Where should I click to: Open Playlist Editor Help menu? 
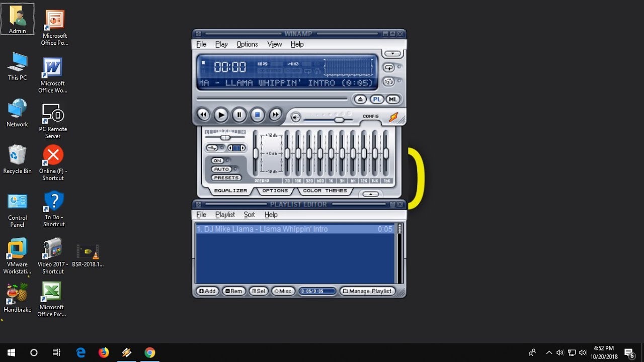[271, 215]
